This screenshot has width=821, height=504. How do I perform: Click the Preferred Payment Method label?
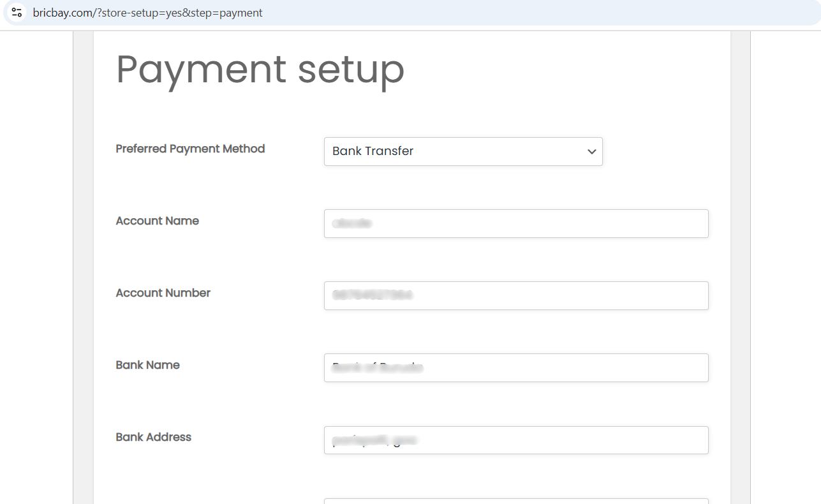point(190,149)
